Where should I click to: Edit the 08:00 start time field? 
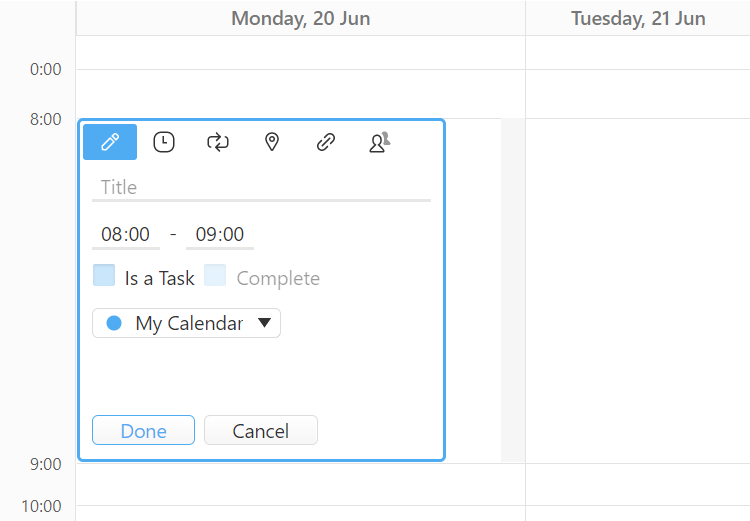126,235
